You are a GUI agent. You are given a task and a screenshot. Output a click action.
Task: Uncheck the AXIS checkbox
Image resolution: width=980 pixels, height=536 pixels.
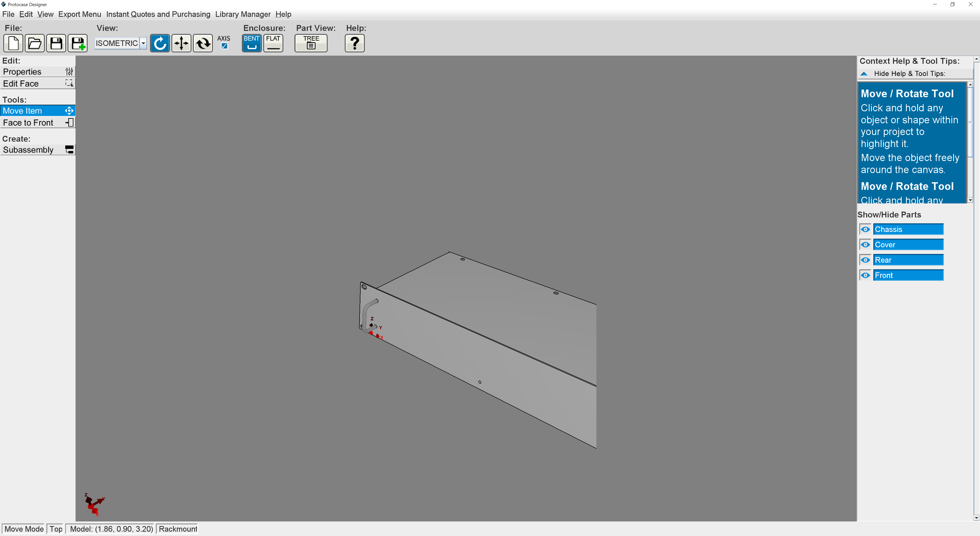coord(225,46)
